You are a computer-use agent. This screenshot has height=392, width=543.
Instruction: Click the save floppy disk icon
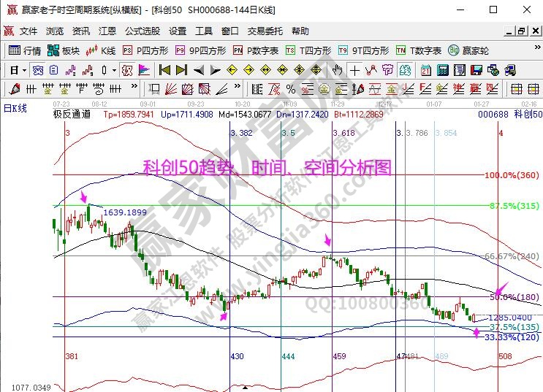coord(476,70)
